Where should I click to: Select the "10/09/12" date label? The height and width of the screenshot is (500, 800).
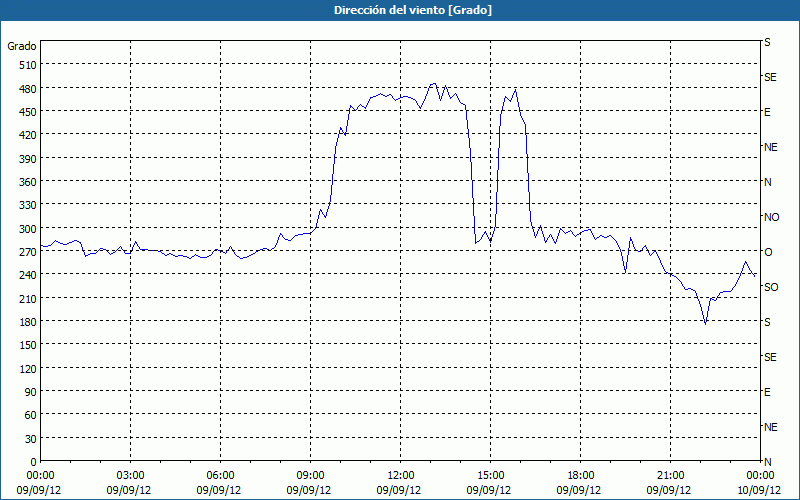759,490
